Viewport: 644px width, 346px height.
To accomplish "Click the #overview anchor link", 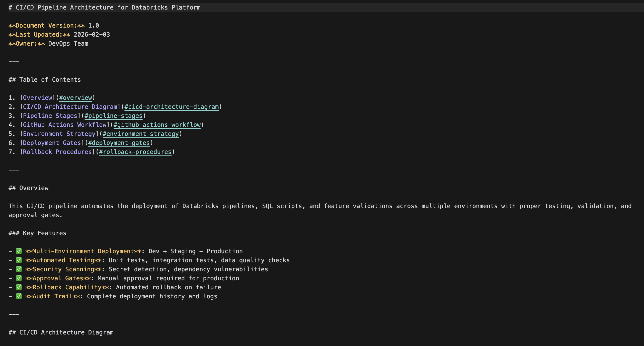I will 75,98.
